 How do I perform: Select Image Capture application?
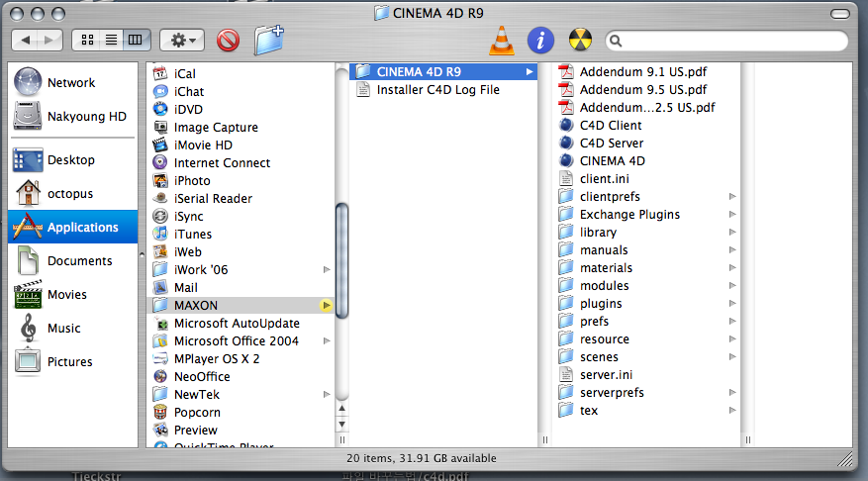pyautogui.click(x=241, y=128)
